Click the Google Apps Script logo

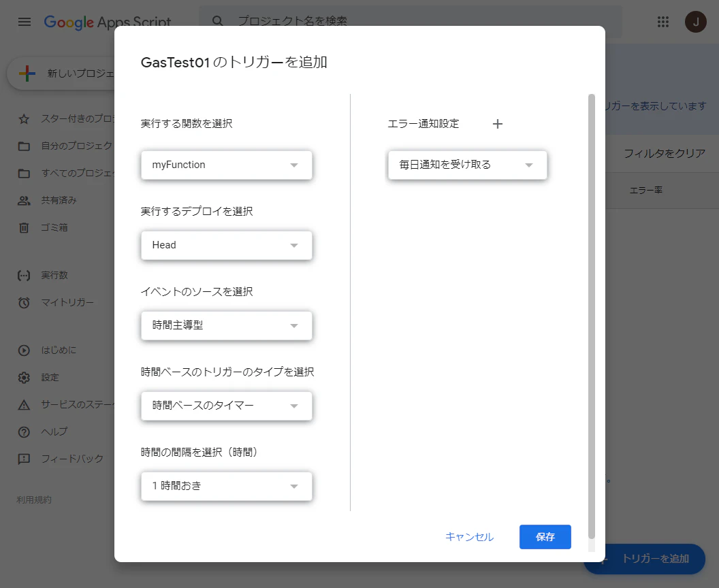[x=108, y=22]
